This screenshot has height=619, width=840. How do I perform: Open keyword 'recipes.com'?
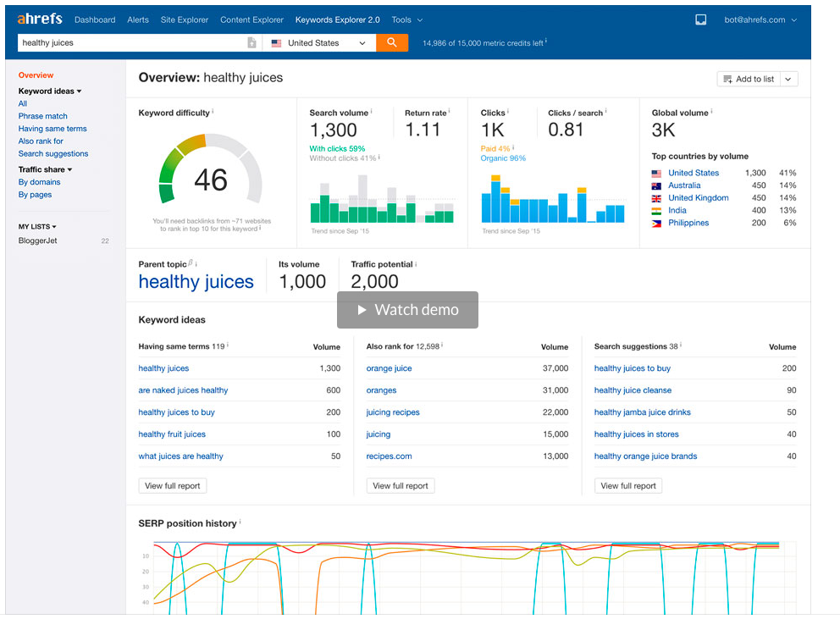tap(389, 456)
